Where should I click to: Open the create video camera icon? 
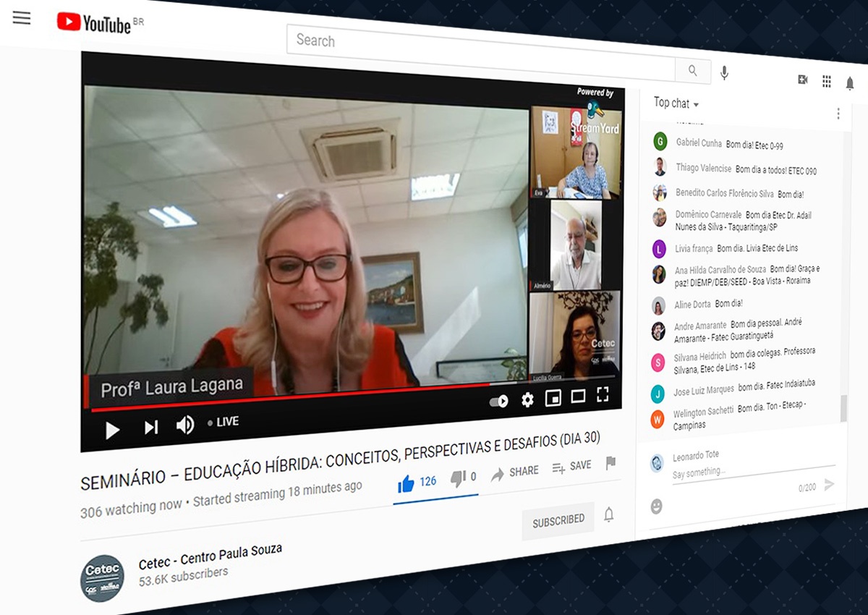point(802,80)
